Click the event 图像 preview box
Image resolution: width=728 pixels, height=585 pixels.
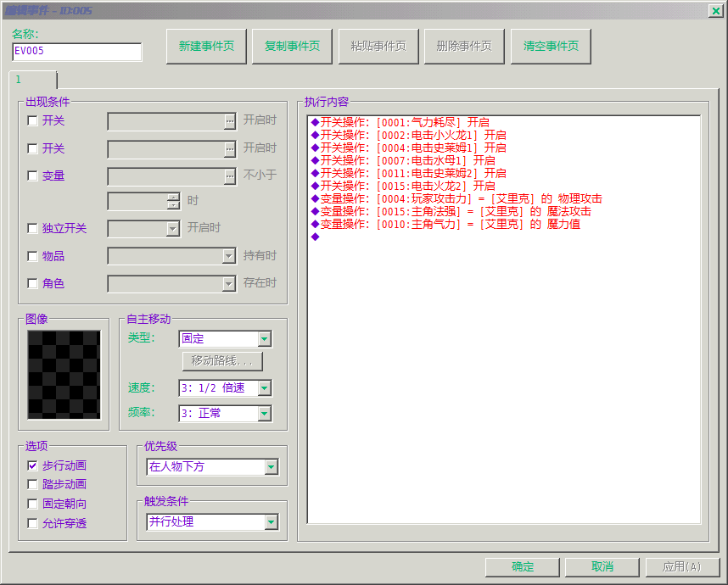click(x=64, y=375)
